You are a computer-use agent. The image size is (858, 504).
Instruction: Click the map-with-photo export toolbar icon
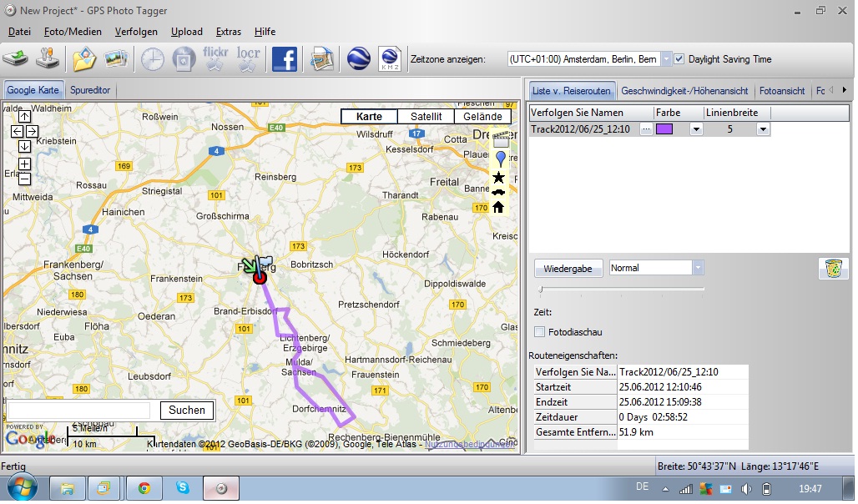click(322, 59)
